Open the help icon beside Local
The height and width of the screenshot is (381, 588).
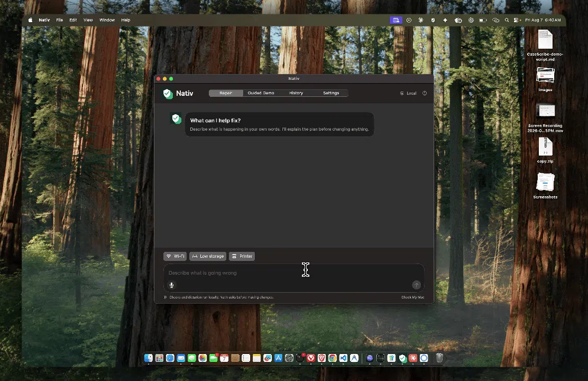click(x=425, y=93)
